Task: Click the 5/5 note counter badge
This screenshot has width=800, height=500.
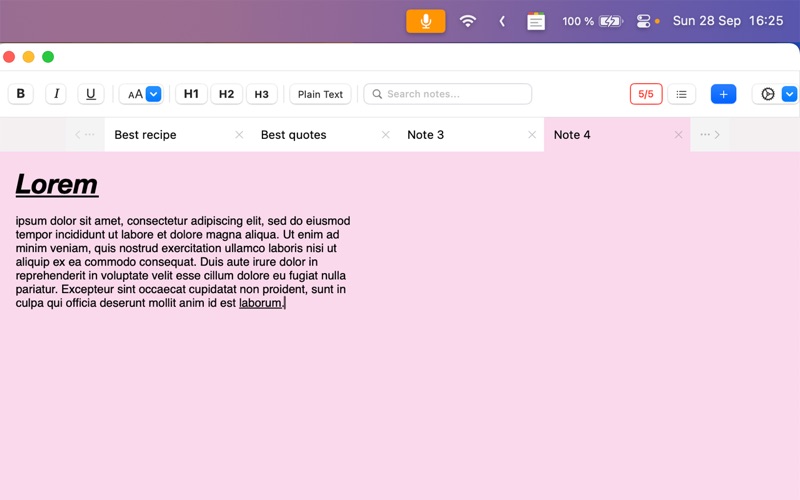Action: point(646,94)
